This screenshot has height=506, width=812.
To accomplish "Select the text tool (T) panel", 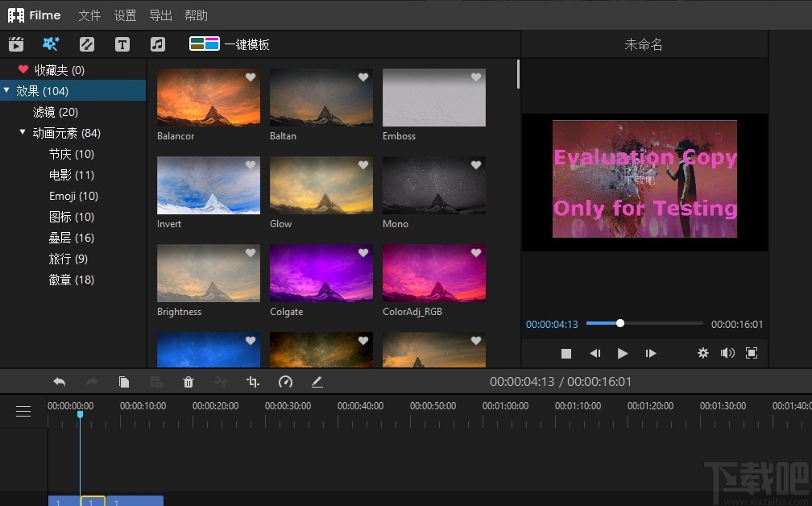I will 122,44.
